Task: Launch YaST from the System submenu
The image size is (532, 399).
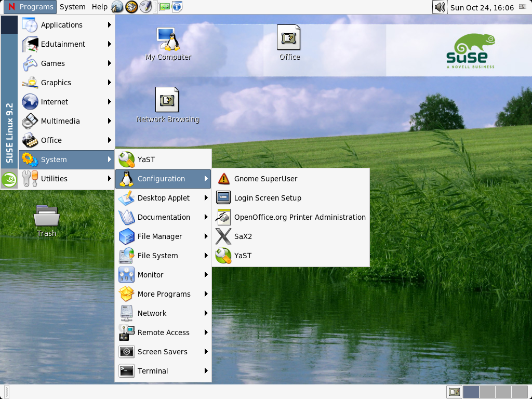Action: click(163, 159)
